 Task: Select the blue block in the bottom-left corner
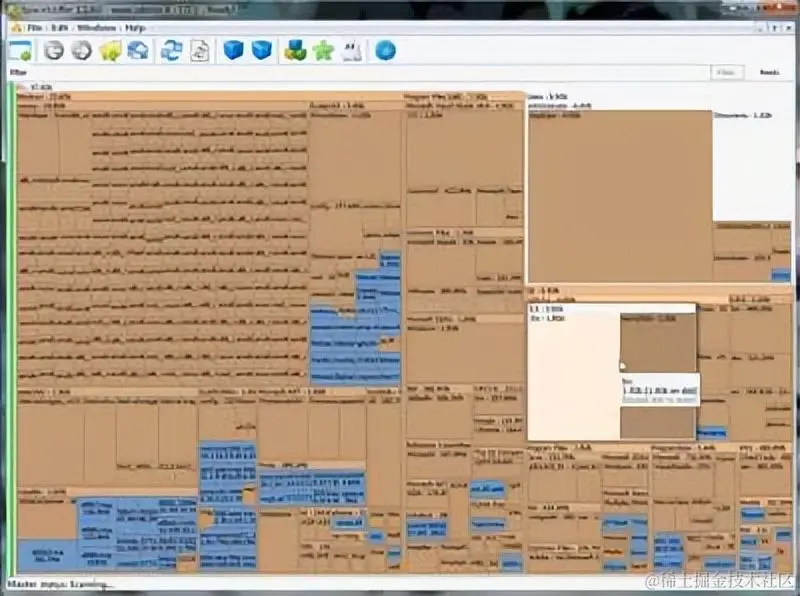tap(47, 555)
